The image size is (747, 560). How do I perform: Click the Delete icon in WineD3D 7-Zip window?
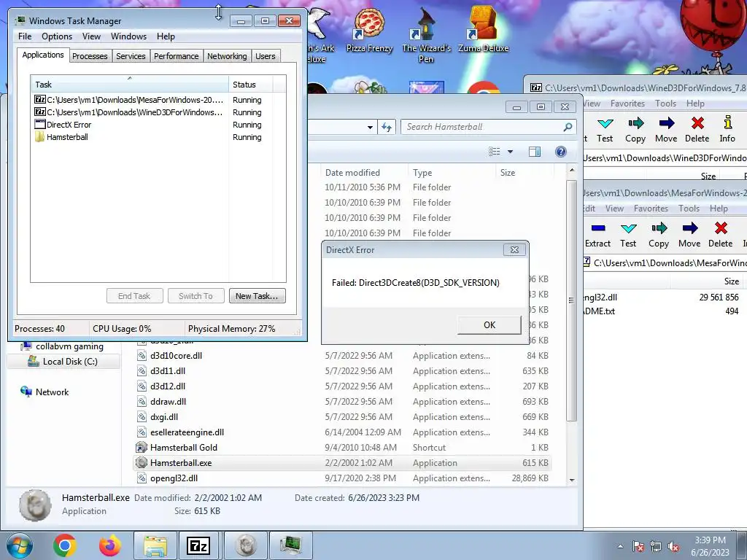[697, 130]
